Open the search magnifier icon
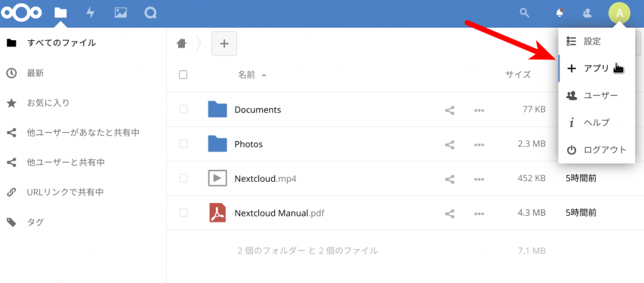 click(524, 13)
